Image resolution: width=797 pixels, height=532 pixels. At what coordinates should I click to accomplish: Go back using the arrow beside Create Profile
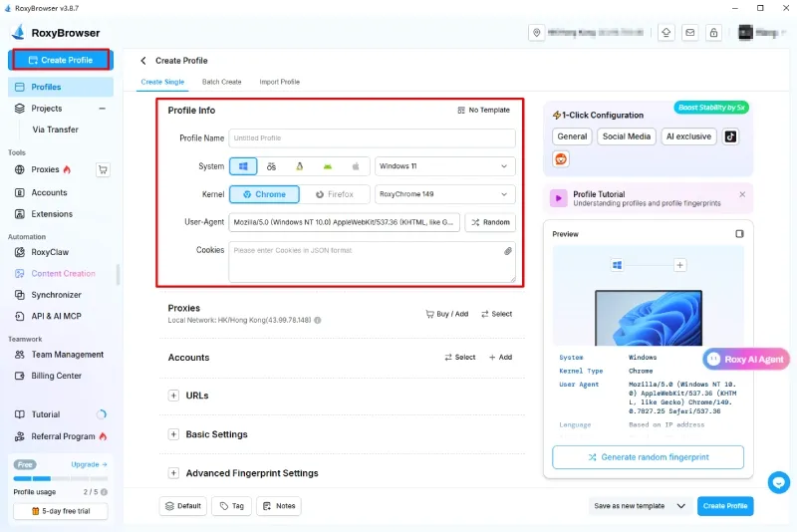(143, 61)
